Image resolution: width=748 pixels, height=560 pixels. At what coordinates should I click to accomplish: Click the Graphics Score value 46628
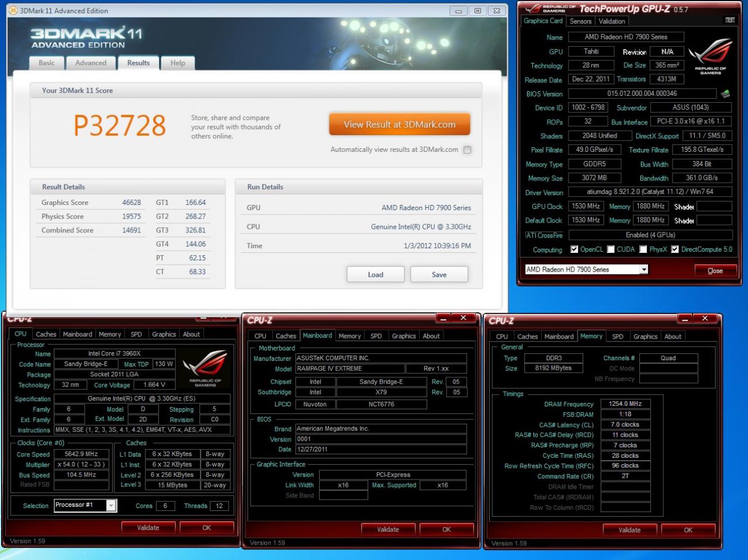click(131, 203)
